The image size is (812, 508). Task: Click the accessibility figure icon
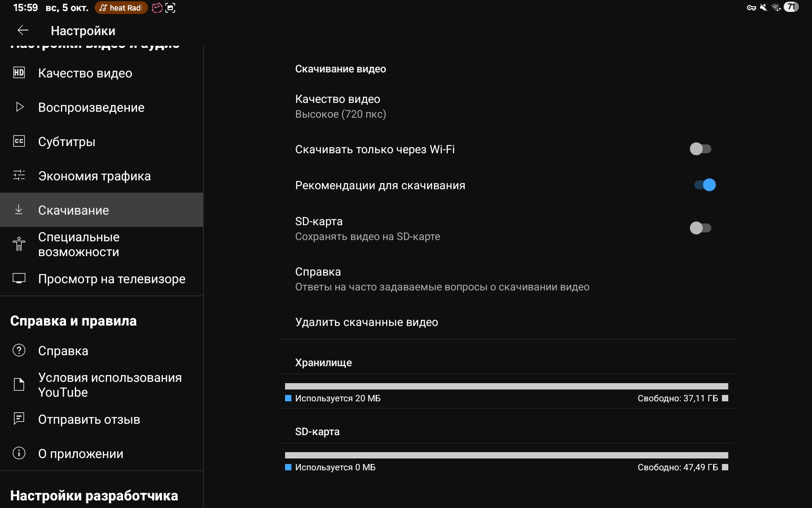click(x=19, y=244)
